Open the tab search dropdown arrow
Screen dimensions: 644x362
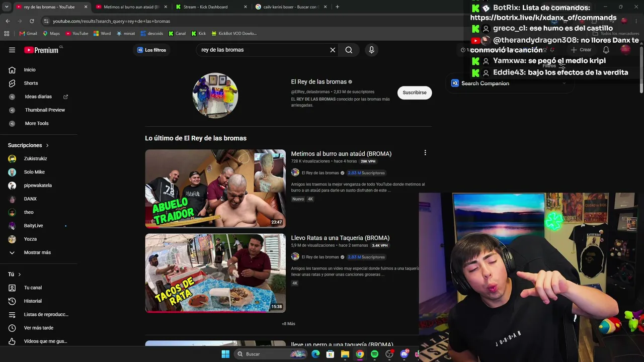coord(6,7)
